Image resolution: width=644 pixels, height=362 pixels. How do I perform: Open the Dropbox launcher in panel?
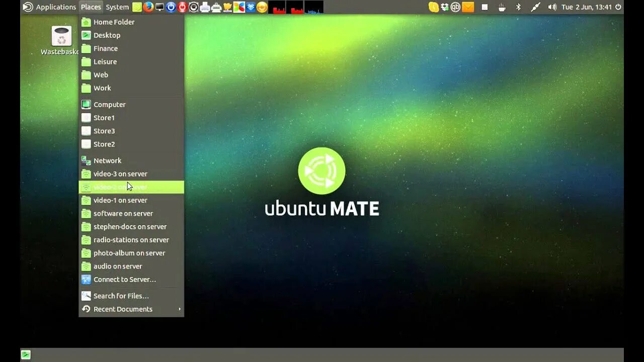[251, 7]
